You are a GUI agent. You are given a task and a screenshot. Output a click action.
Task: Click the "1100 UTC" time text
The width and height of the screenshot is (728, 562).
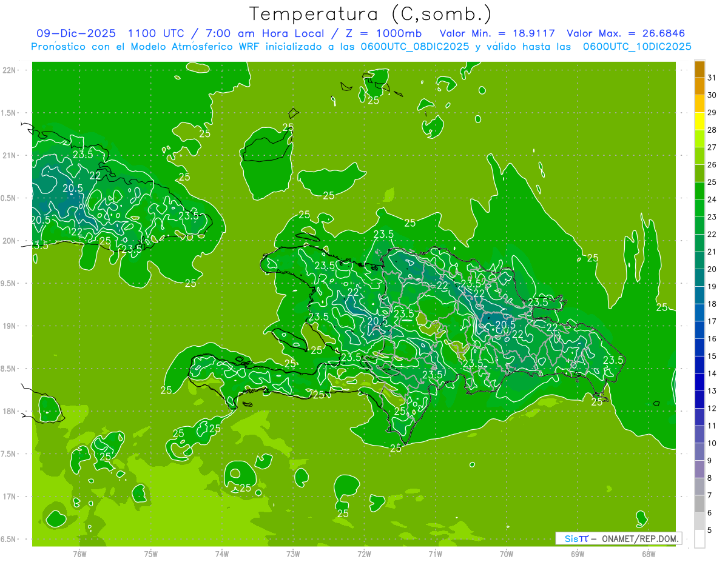[157, 33]
